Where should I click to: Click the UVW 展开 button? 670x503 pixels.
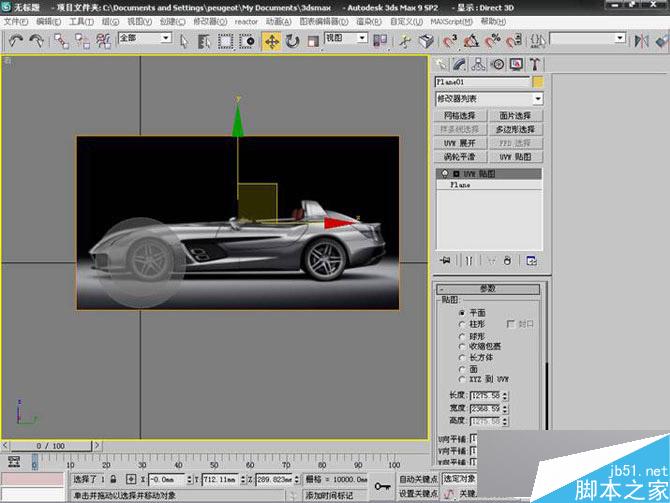(462, 143)
